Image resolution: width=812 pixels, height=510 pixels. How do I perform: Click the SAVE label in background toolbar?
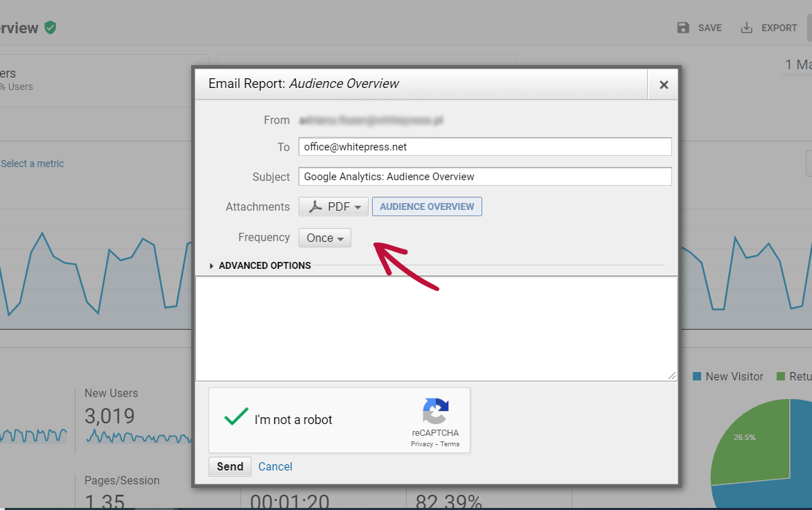coord(709,28)
